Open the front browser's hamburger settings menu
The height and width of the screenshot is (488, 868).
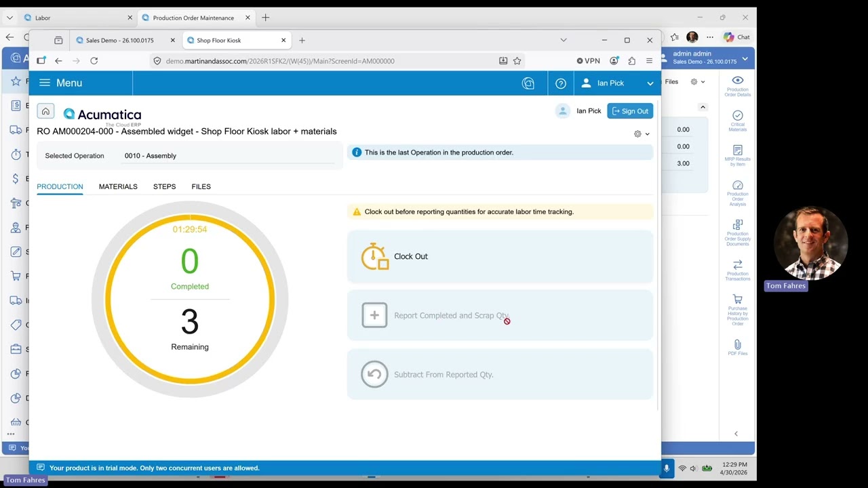pos(649,61)
